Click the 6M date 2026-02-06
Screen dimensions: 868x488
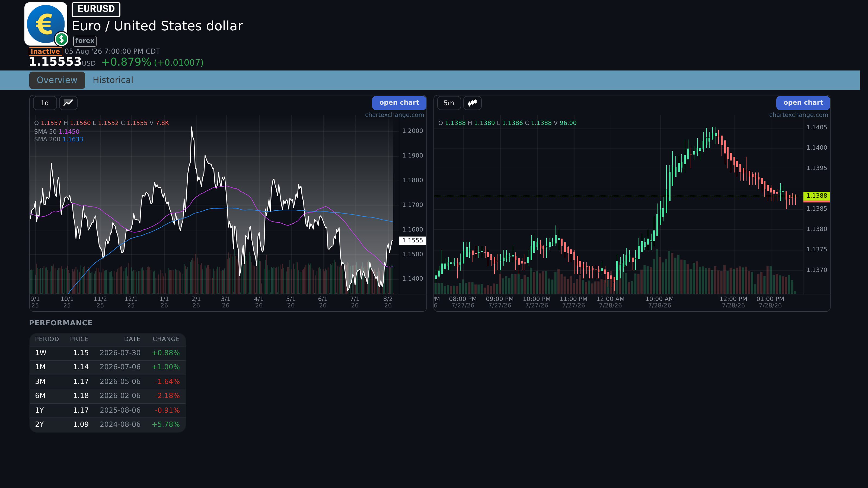coord(120,396)
